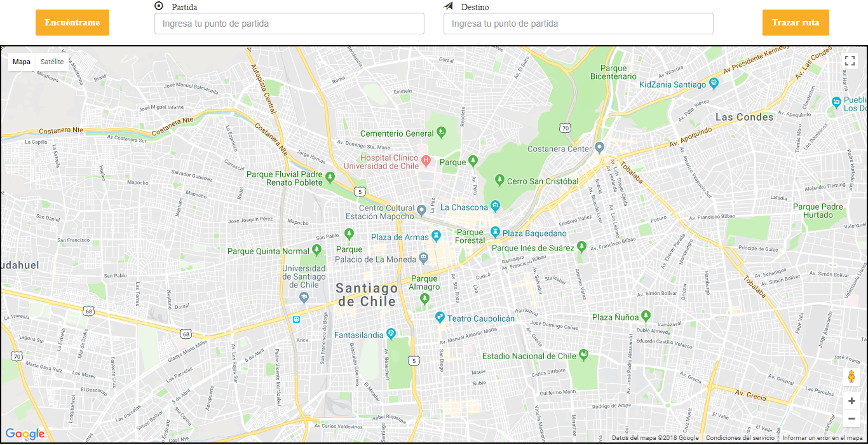868x445 pixels.
Task: Select the Plaza de Armas marker
Action: coord(436,236)
